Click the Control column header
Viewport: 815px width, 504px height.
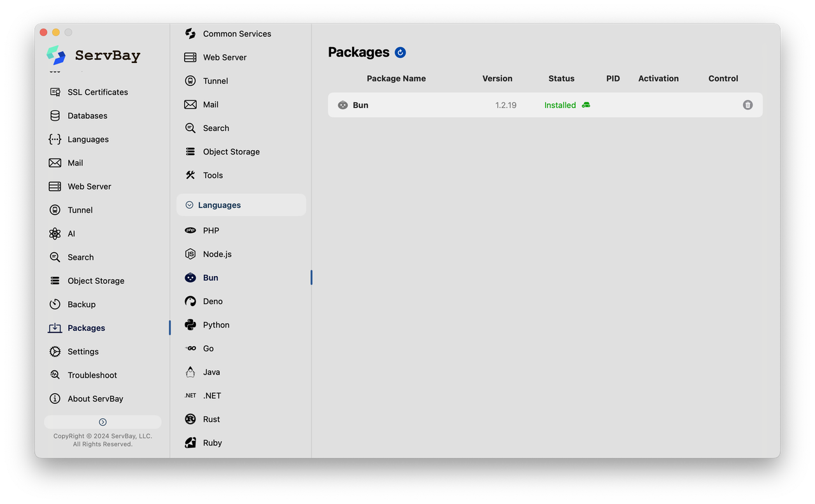click(723, 78)
